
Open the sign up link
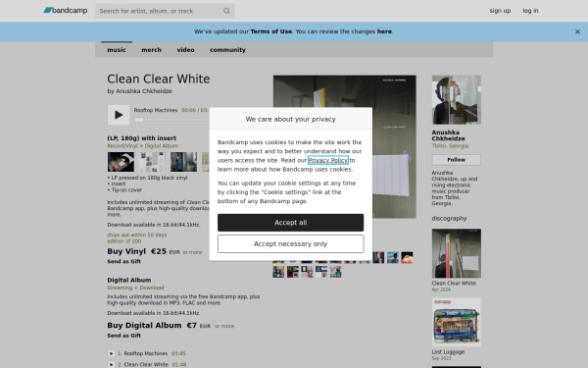click(x=500, y=11)
